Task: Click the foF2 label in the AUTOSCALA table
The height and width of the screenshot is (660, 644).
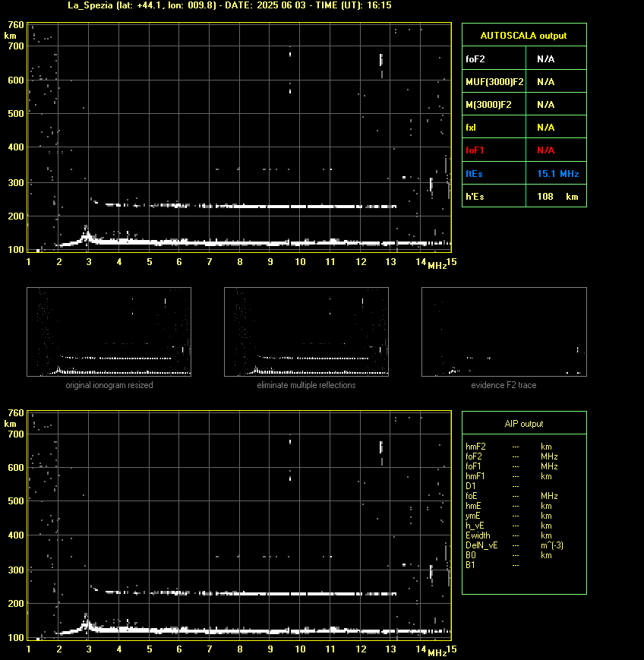Action: coord(475,59)
